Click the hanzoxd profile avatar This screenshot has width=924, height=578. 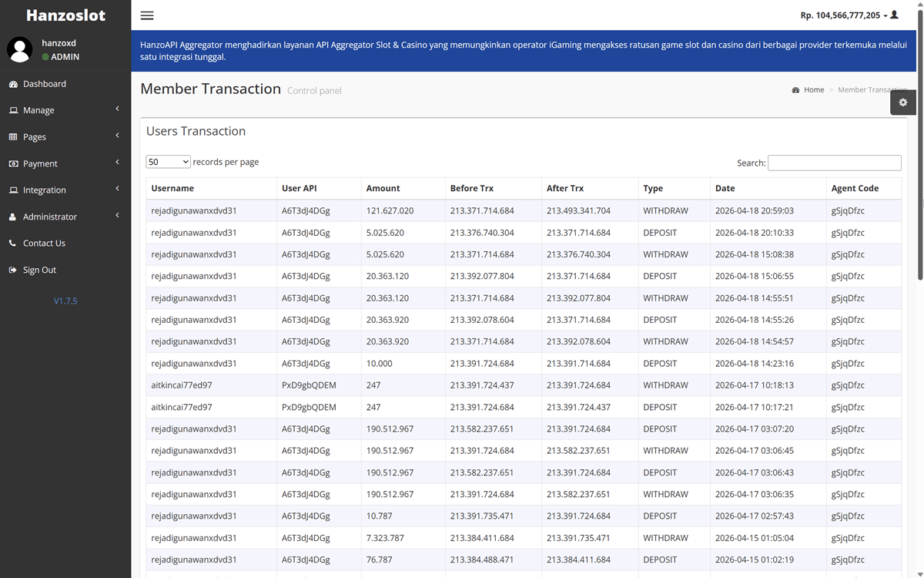pos(20,49)
